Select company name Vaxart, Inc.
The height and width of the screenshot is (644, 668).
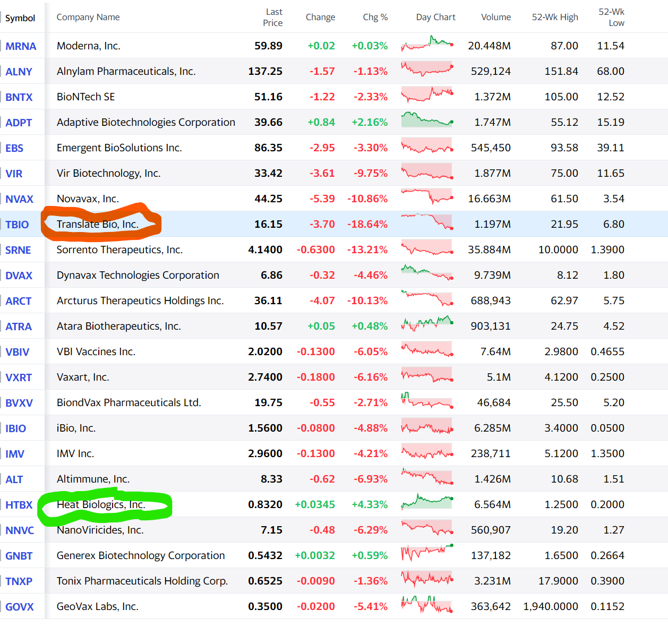point(83,377)
